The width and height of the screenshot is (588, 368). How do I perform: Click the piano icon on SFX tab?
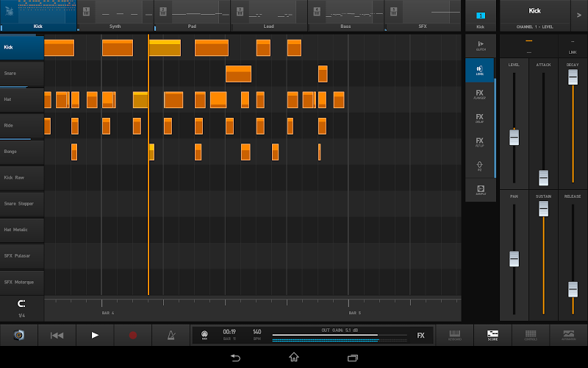[x=394, y=12]
